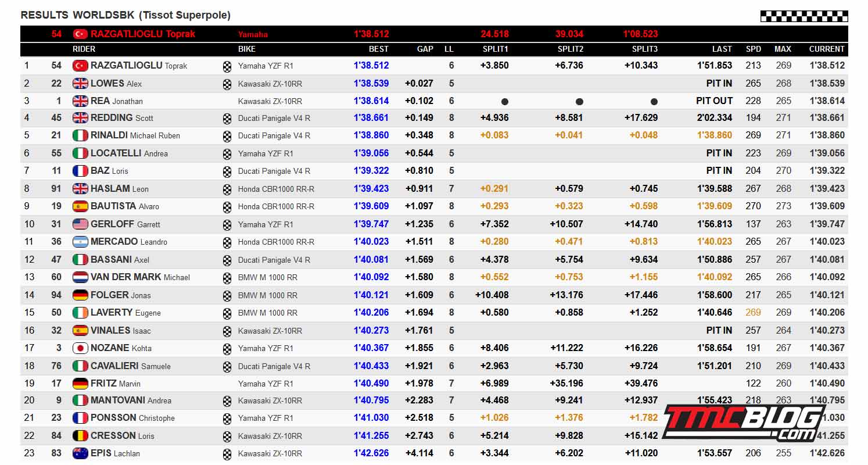
Task: Click the RESULTS WORLDSBK (Tissot Superpole) title
Action: pos(125,15)
